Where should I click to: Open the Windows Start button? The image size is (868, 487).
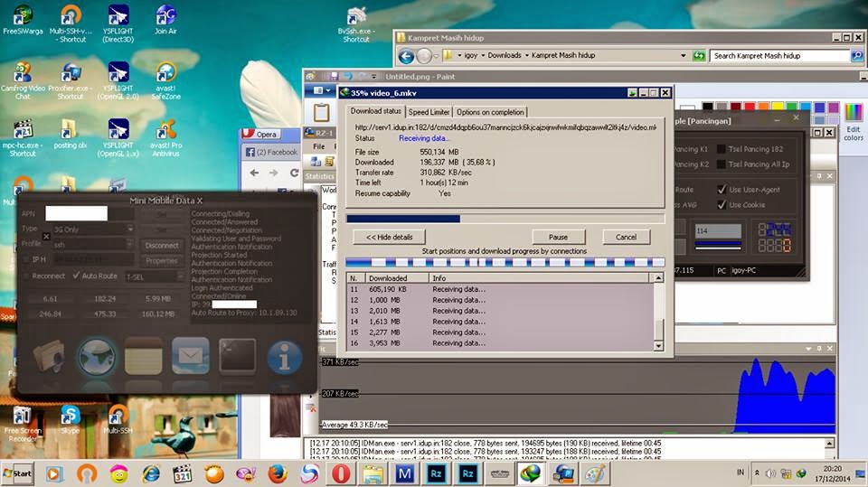(18, 473)
